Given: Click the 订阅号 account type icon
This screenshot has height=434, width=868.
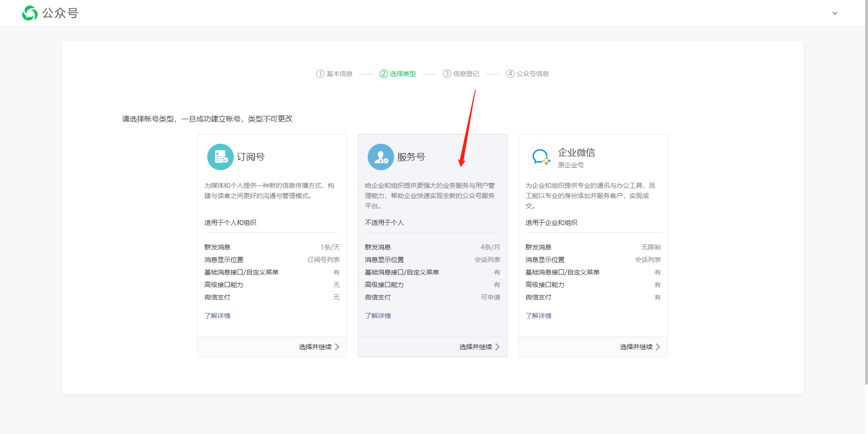Looking at the screenshot, I should [220, 157].
